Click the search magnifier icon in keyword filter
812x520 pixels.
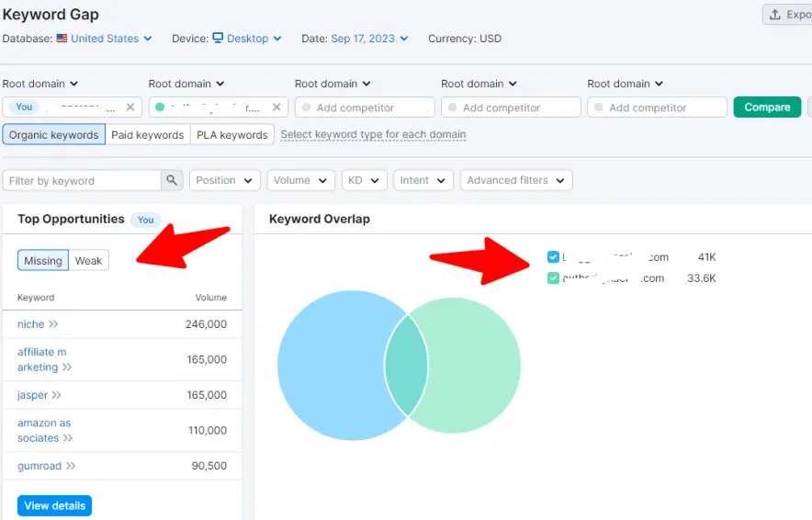[x=172, y=180]
